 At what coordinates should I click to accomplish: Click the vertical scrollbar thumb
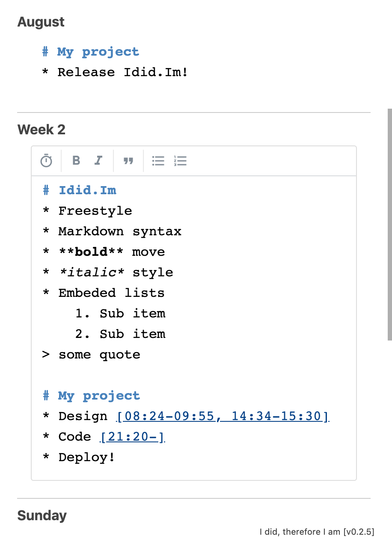point(389,224)
